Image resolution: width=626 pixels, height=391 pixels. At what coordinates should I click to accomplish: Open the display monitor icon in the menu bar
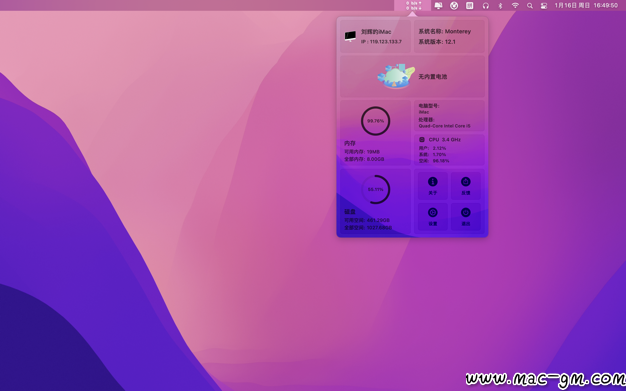[x=438, y=6]
